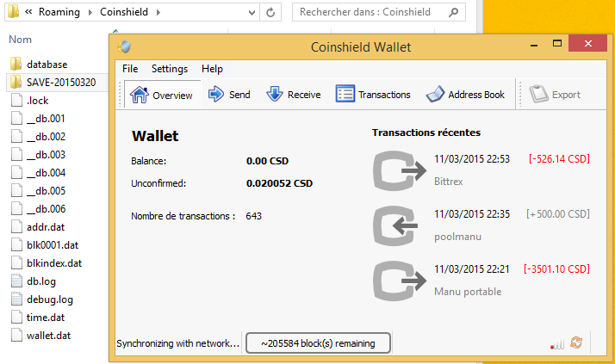Expand the arrow after Roaming breadcrumb

click(x=90, y=13)
